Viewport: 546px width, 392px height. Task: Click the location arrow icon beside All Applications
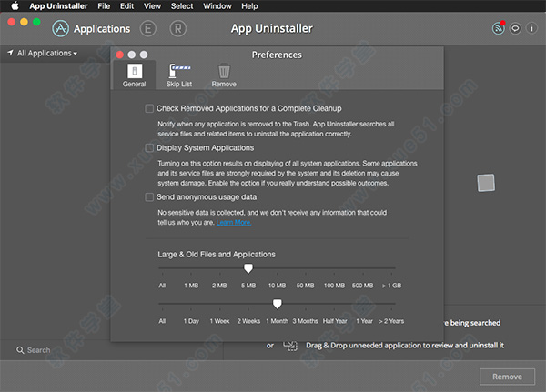click(x=10, y=53)
